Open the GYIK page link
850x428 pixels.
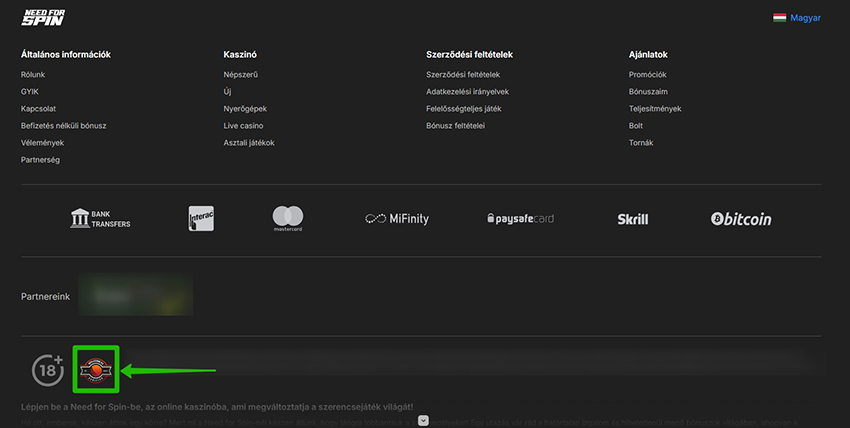click(x=30, y=91)
